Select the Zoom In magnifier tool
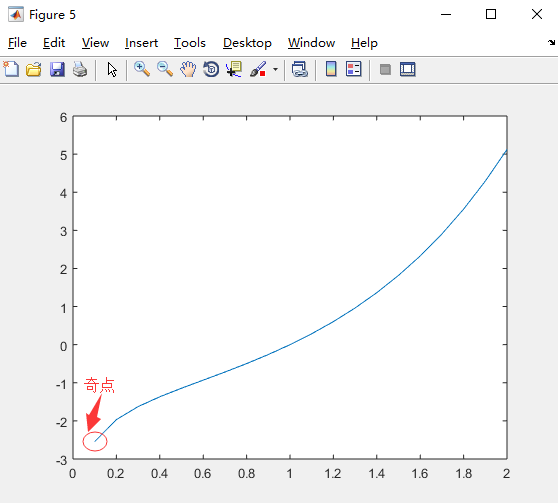Image resolution: width=558 pixels, height=503 pixels. [142, 69]
